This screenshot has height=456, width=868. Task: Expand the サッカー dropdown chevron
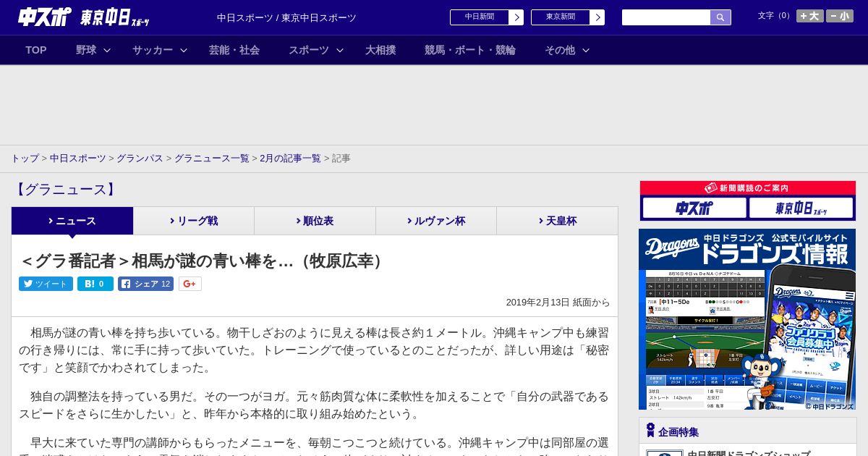coord(184,50)
